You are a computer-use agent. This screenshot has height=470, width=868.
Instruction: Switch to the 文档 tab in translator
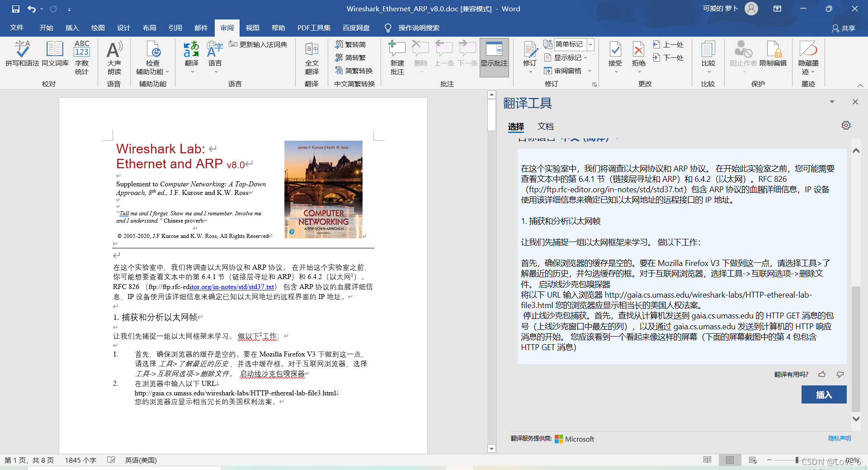tap(545, 127)
